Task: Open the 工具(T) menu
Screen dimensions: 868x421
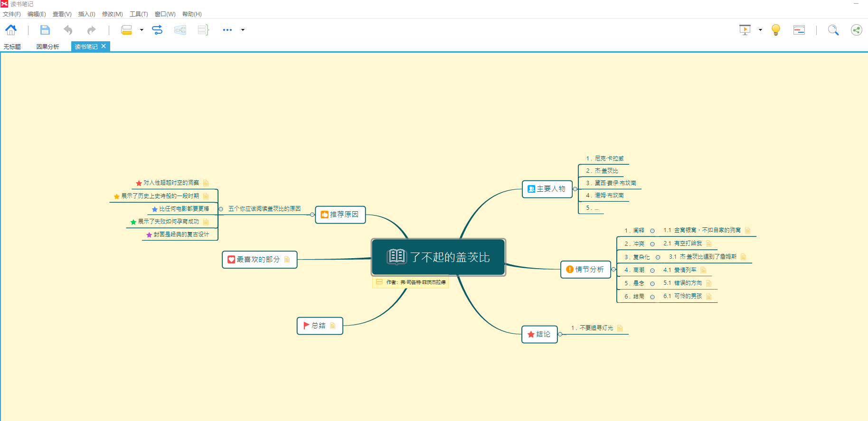Action: 139,14
